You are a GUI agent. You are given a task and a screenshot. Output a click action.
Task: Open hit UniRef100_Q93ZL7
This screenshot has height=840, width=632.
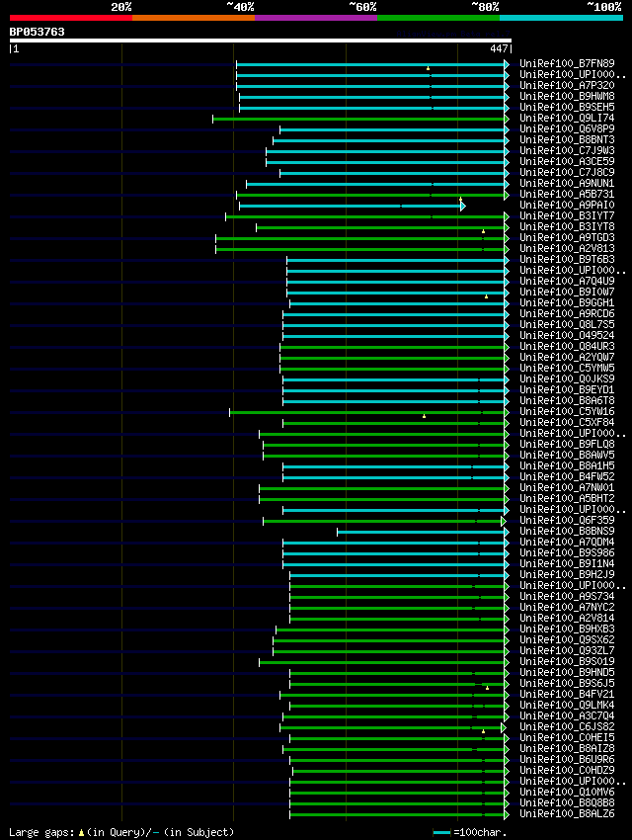(x=567, y=650)
